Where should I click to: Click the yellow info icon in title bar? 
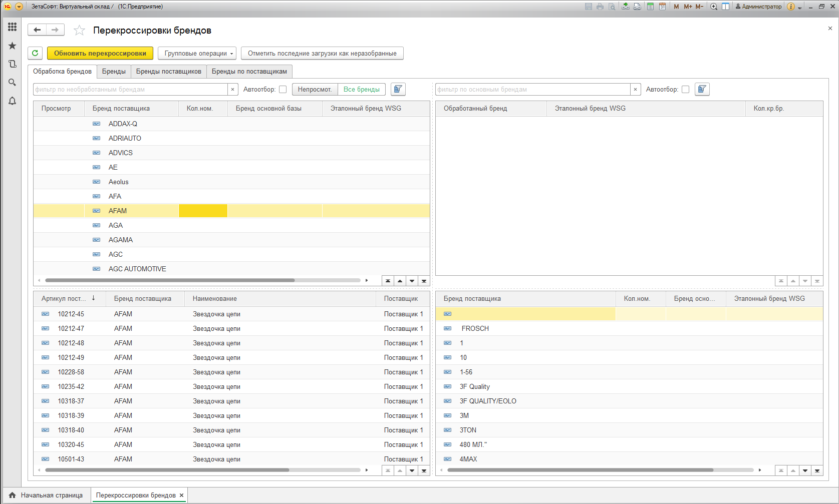coord(791,7)
